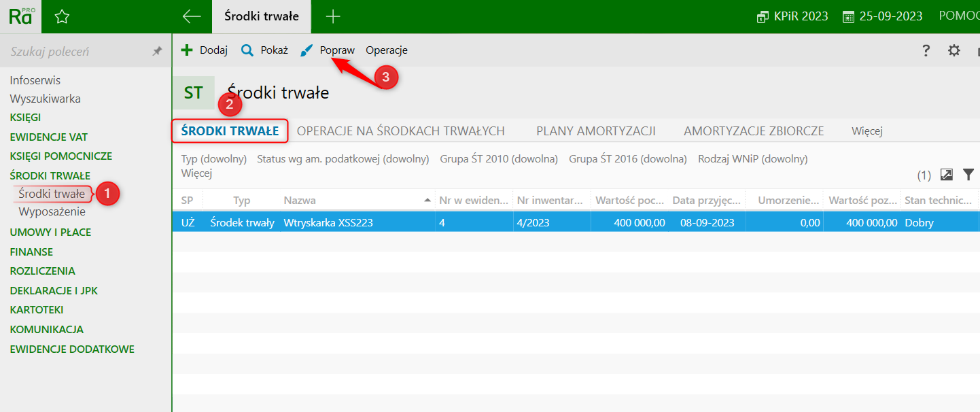Sort by Nr inwentarzowy column
Image resolution: width=980 pixels, height=412 pixels.
[x=550, y=200]
